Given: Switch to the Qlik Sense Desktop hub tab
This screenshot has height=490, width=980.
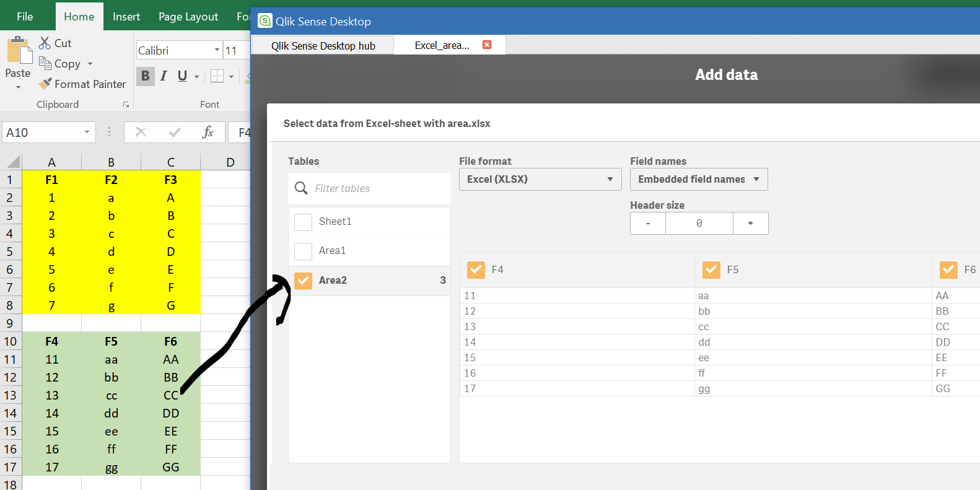Looking at the screenshot, I should pos(323,45).
